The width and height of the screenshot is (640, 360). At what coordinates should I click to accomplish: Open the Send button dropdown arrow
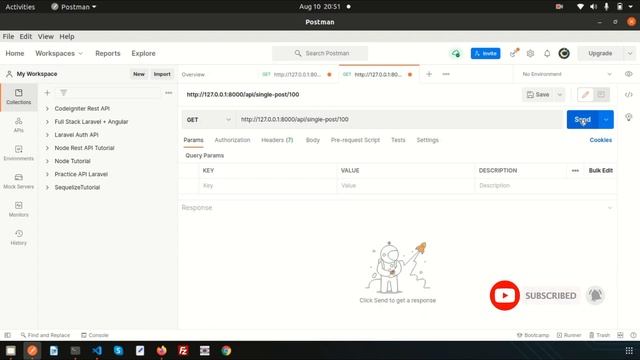pyautogui.click(x=606, y=120)
